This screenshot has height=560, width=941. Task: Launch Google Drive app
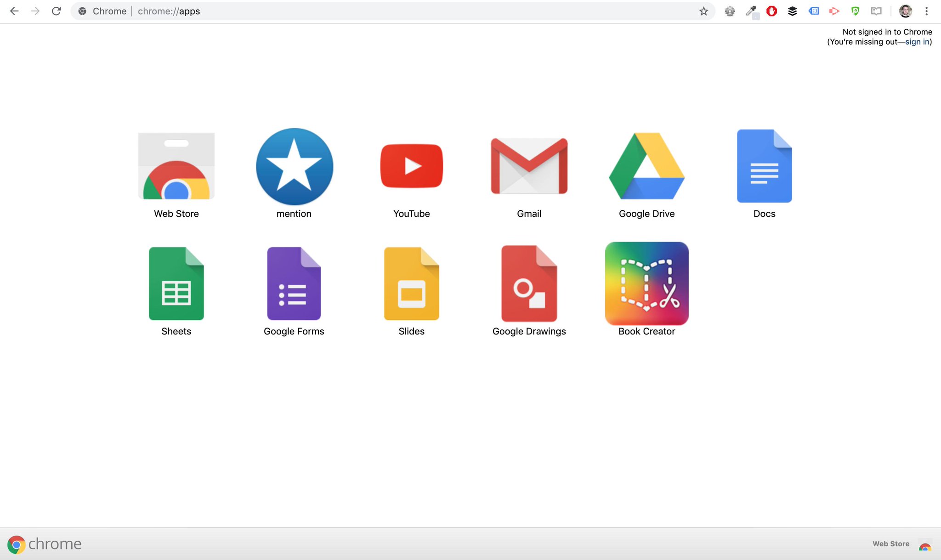click(x=646, y=166)
